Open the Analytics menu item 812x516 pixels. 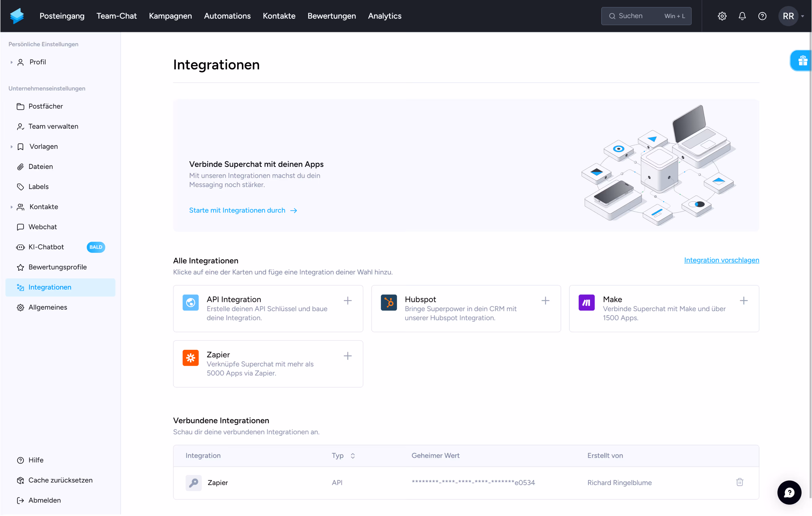[384, 16]
